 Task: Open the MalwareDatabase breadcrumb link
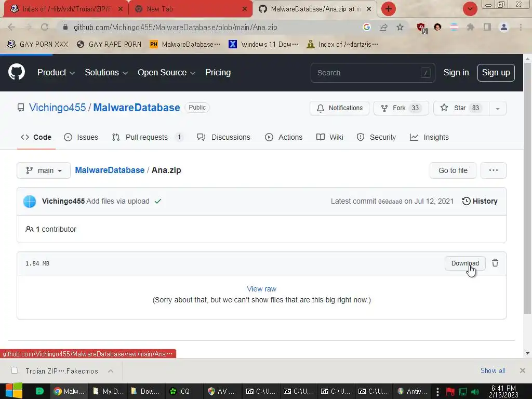(x=110, y=170)
